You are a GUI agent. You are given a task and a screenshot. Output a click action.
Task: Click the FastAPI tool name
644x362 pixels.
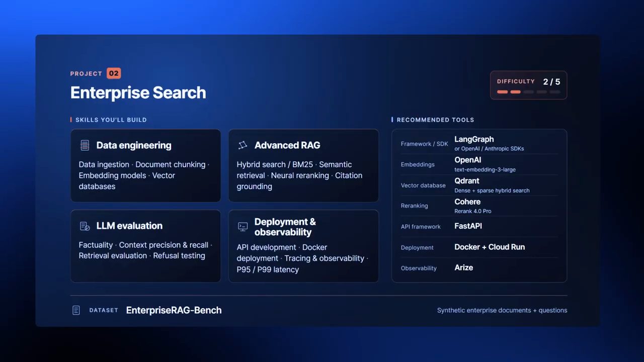[468, 226]
